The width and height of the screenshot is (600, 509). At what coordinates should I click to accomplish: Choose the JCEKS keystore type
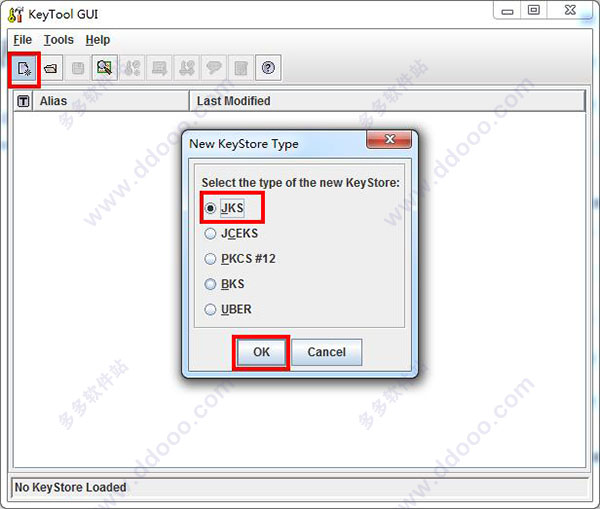pos(231,233)
